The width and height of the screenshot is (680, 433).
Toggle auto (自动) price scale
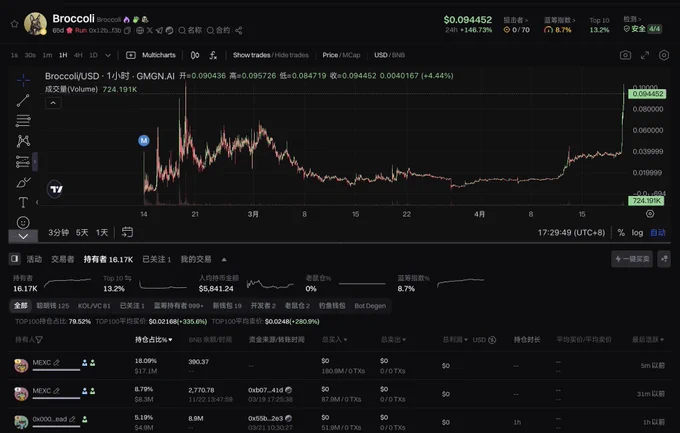pos(657,233)
